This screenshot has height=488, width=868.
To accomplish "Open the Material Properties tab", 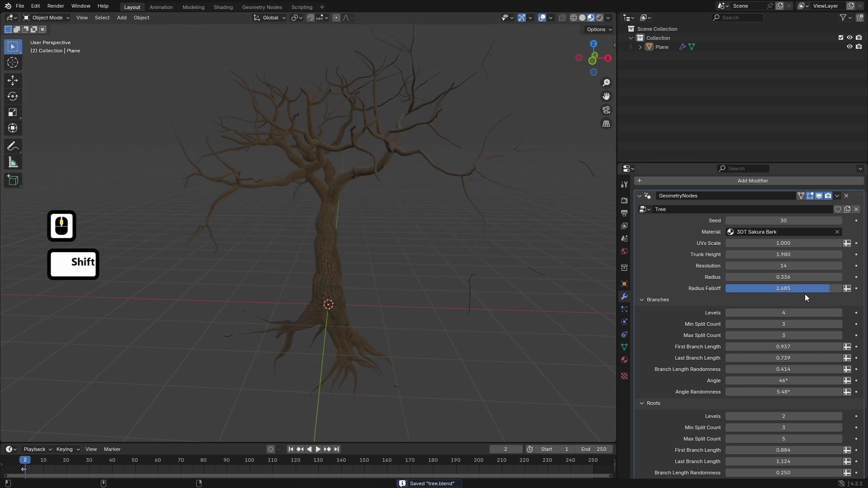I will coord(624,359).
